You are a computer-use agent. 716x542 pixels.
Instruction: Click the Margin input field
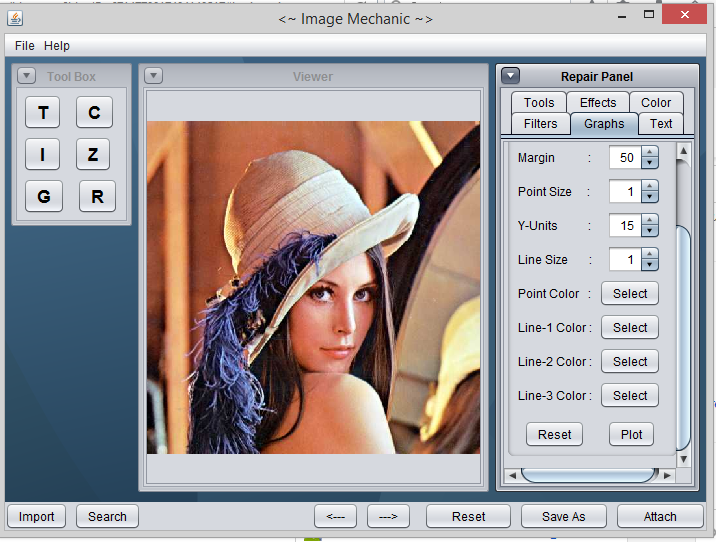626,158
